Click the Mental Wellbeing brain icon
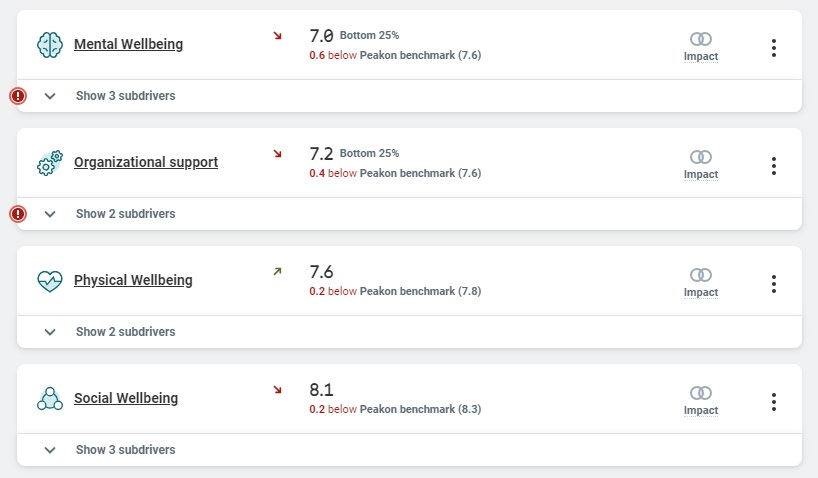 pyautogui.click(x=50, y=44)
